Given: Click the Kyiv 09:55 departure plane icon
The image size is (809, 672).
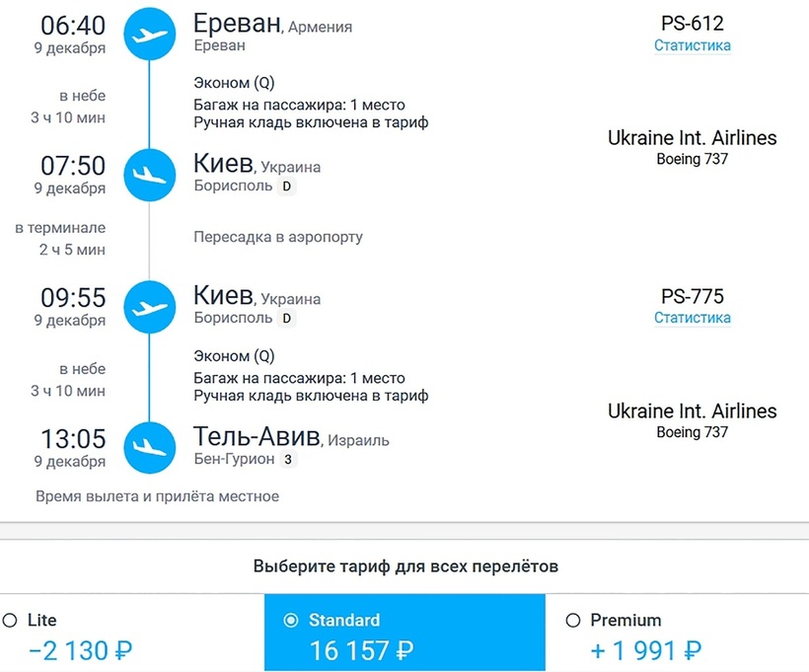Looking at the screenshot, I should click(149, 307).
